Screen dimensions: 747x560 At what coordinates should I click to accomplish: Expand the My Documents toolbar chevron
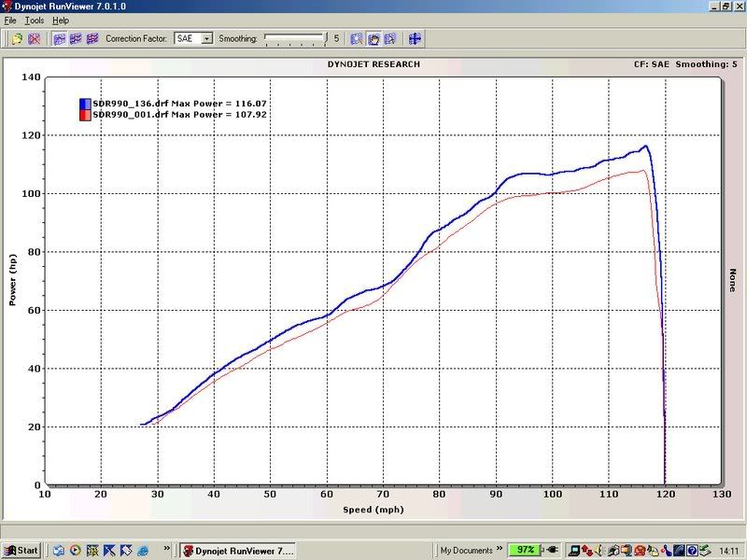point(497,550)
